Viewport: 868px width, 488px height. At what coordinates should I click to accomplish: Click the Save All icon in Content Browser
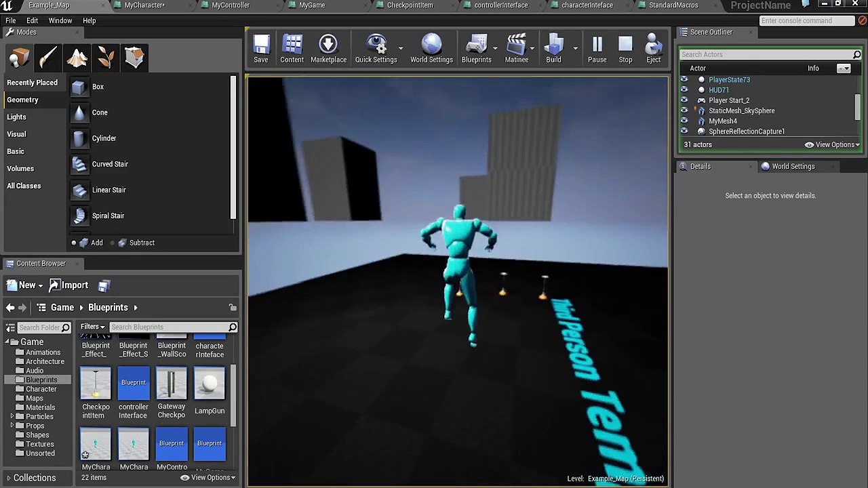click(103, 285)
